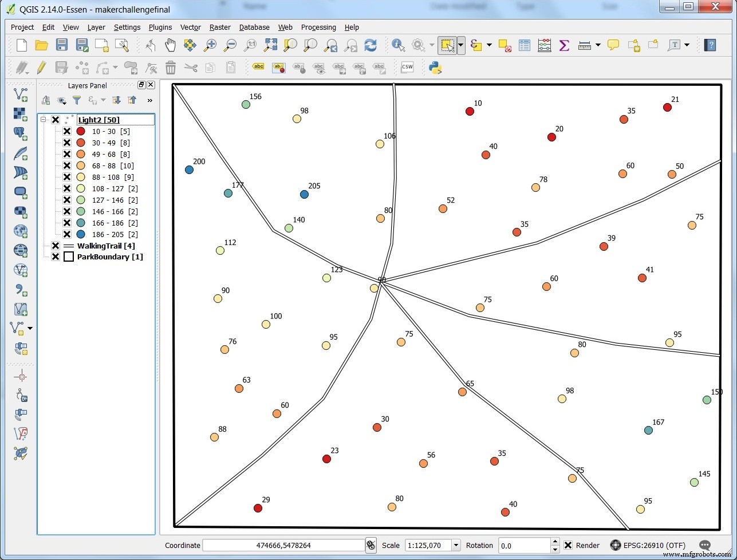The height and width of the screenshot is (560, 737).
Task: Click the Refresh map icon
Action: pyautogui.click(x=371, y=45)
